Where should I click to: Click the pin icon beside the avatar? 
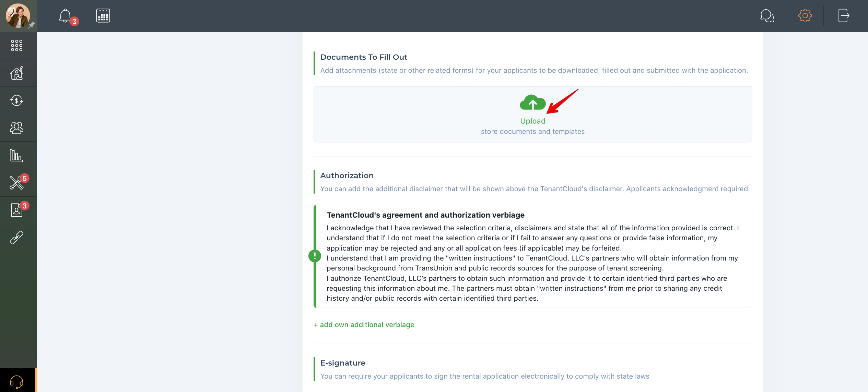(x=32, y=25)
